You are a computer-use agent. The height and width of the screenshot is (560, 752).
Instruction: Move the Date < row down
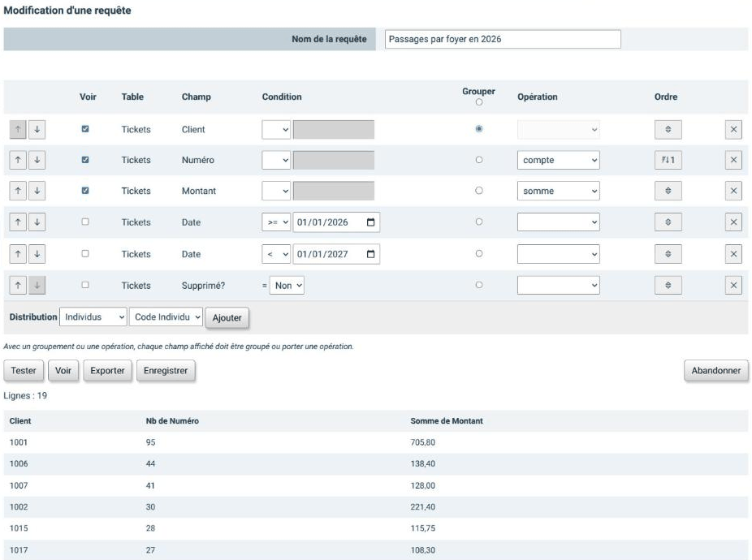37,254
